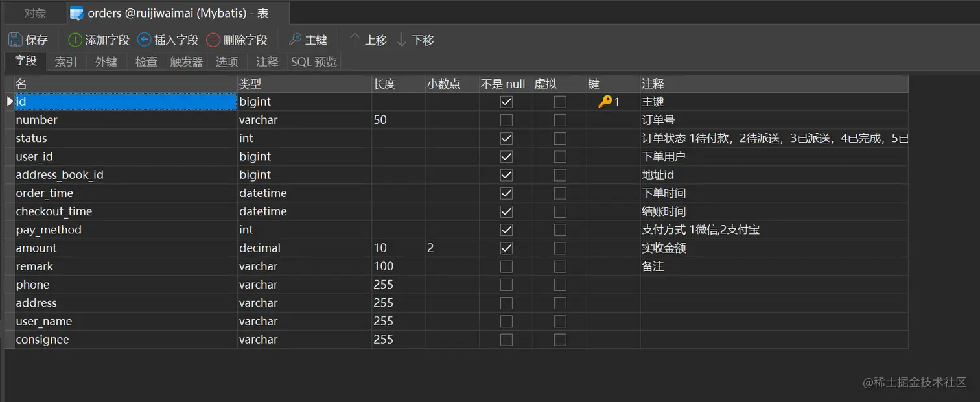Check 虚拟 checkbox for pay_method field

[x=560, y=230]
